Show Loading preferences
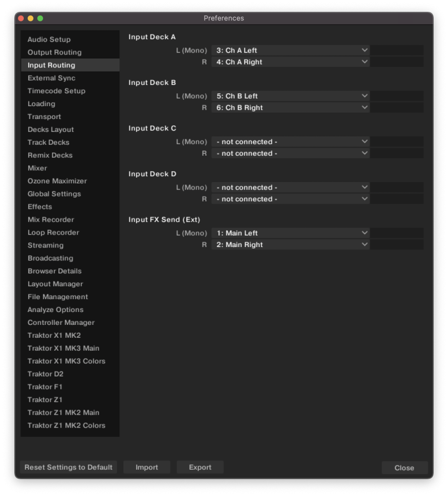 (x=70, y=104)
